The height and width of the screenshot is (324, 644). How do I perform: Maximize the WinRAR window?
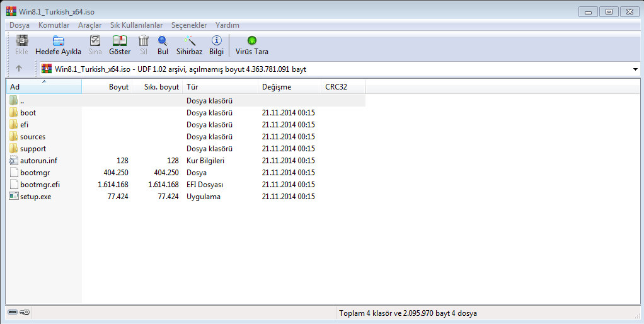click(x=609, y=12)
